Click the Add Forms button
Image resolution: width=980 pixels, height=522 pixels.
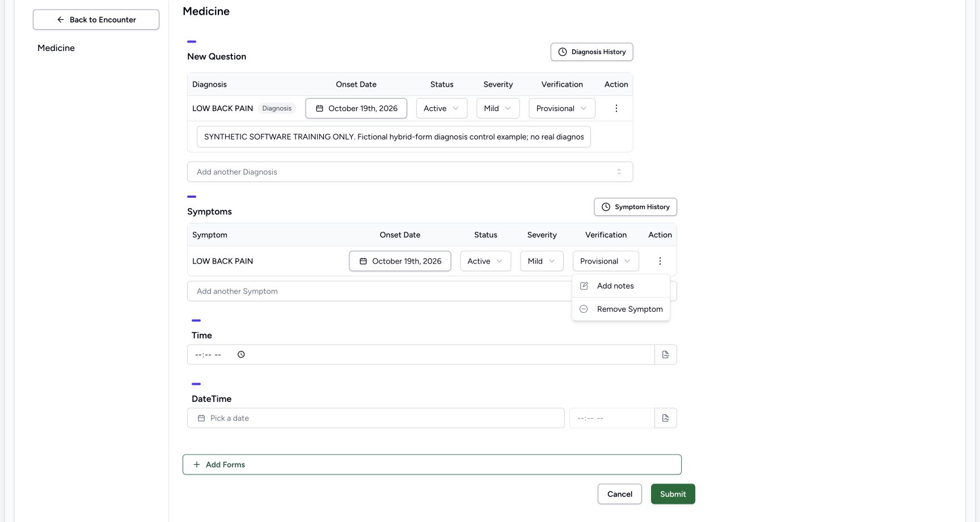click(432, 465)
